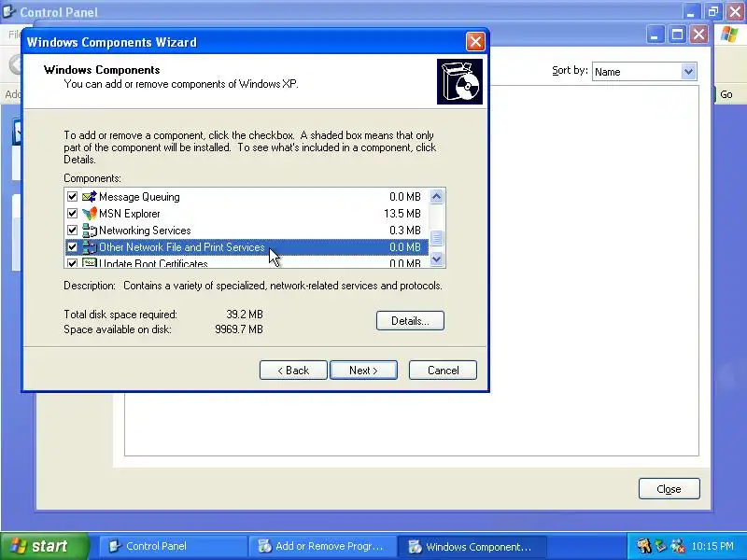Click the components list scroll down arrow

436,259
